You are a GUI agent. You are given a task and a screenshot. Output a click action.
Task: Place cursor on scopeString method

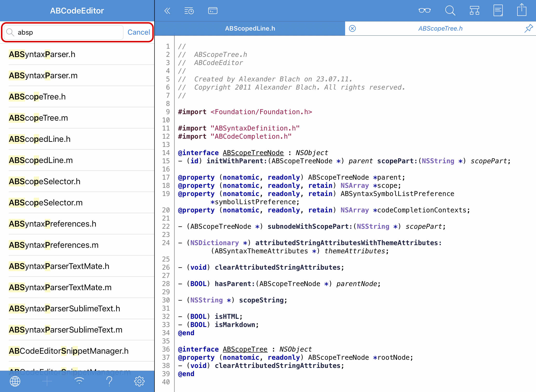[261, 300]
